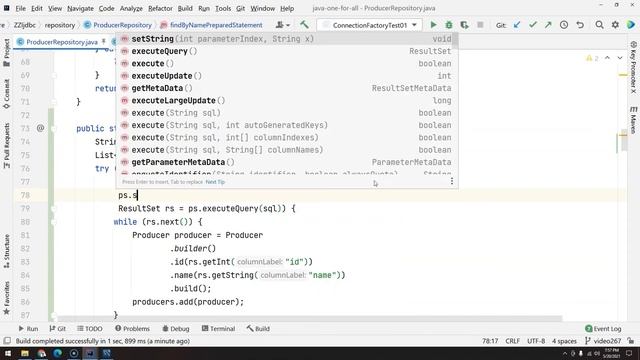Click findByNamePreparedStatement breadcrumb

[x=211, y=25]
